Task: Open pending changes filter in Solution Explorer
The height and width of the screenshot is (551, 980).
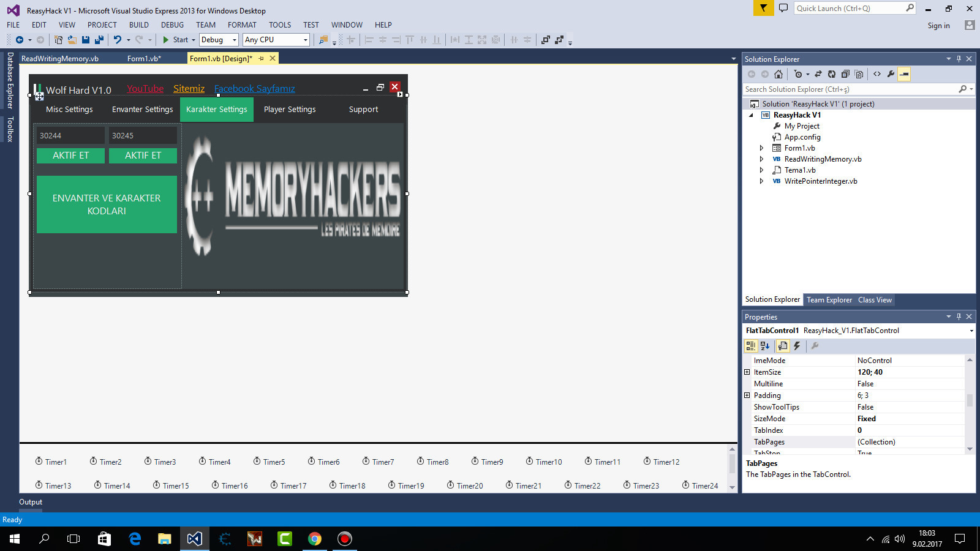Action: coord(798,74)
